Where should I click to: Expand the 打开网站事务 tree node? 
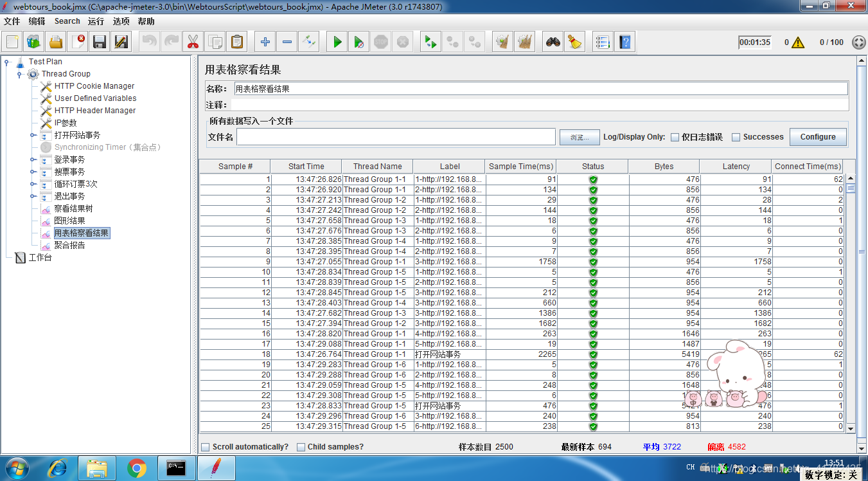[33, 135]
